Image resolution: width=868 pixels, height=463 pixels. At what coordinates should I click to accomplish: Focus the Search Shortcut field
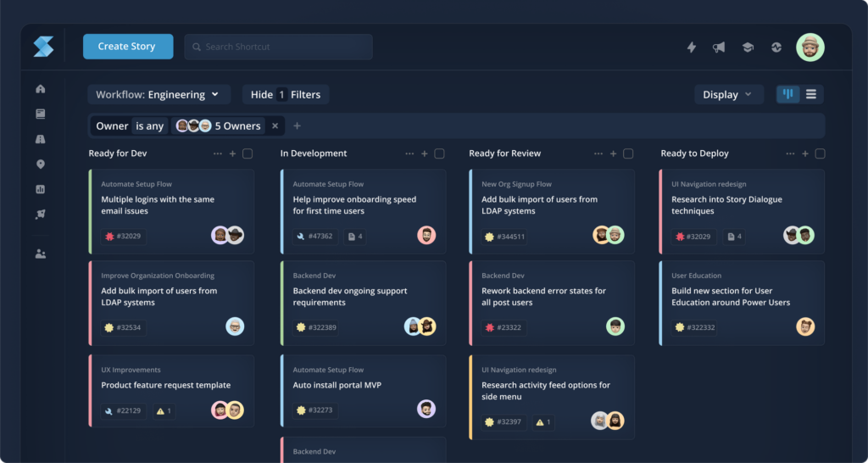(x=278, y=47)
